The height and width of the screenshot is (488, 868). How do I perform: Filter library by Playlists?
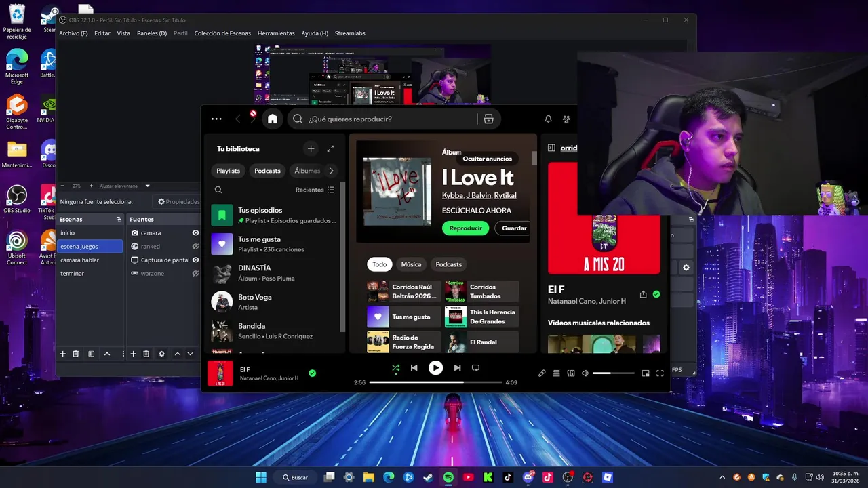click(228, 171)
